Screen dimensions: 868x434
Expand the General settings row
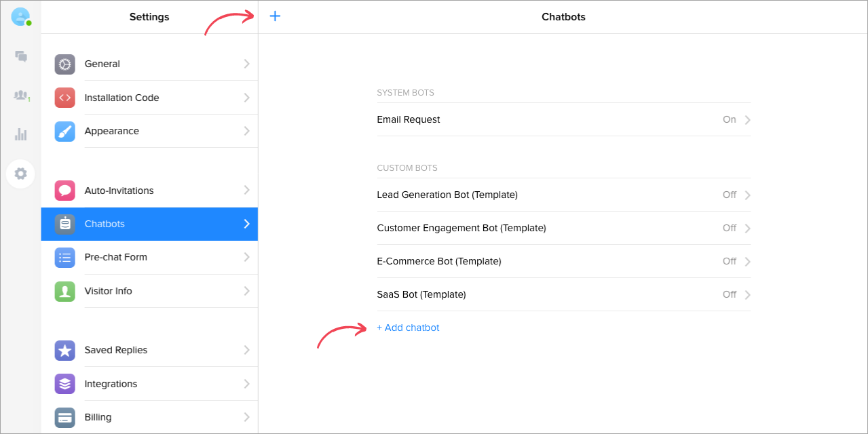coord(246,64)
